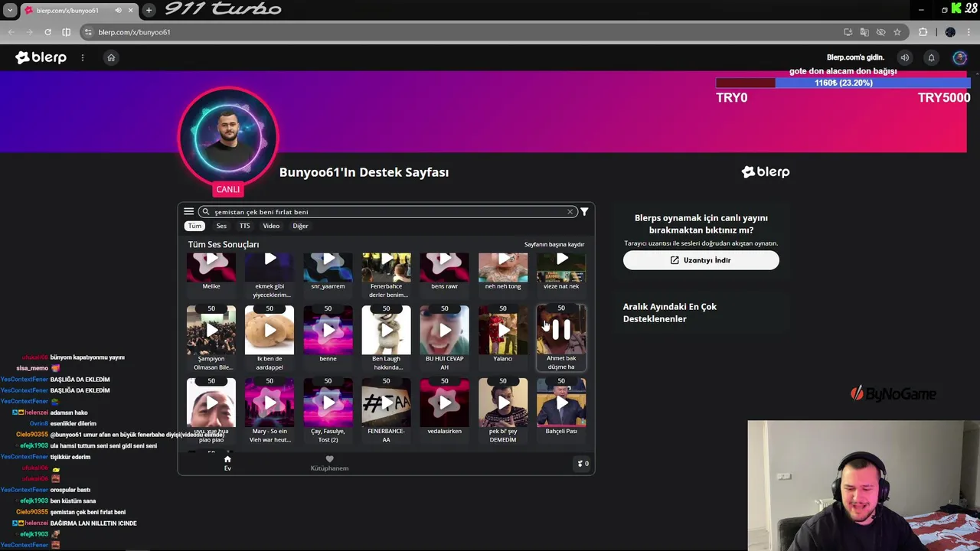The width and height of the screenshot is (980, 551).
Task: Open the user profile avatar menu
Action: [x=959, y=57]
